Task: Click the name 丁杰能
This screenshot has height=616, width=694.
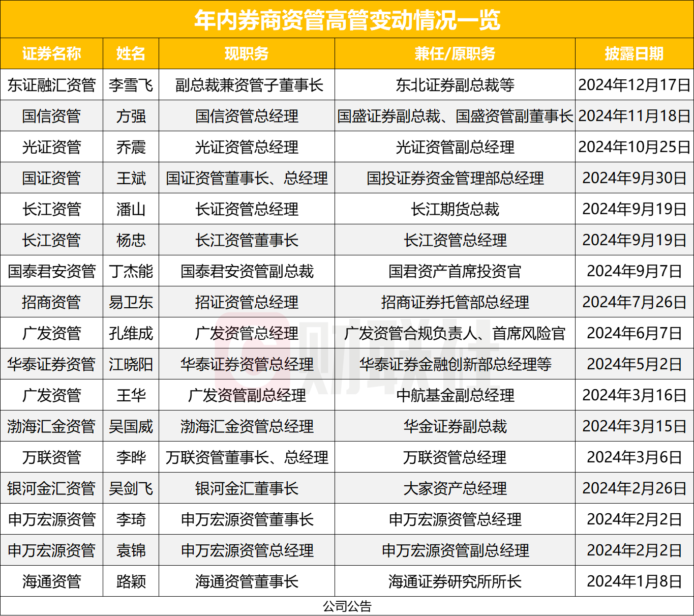Action: click(131, 271)
